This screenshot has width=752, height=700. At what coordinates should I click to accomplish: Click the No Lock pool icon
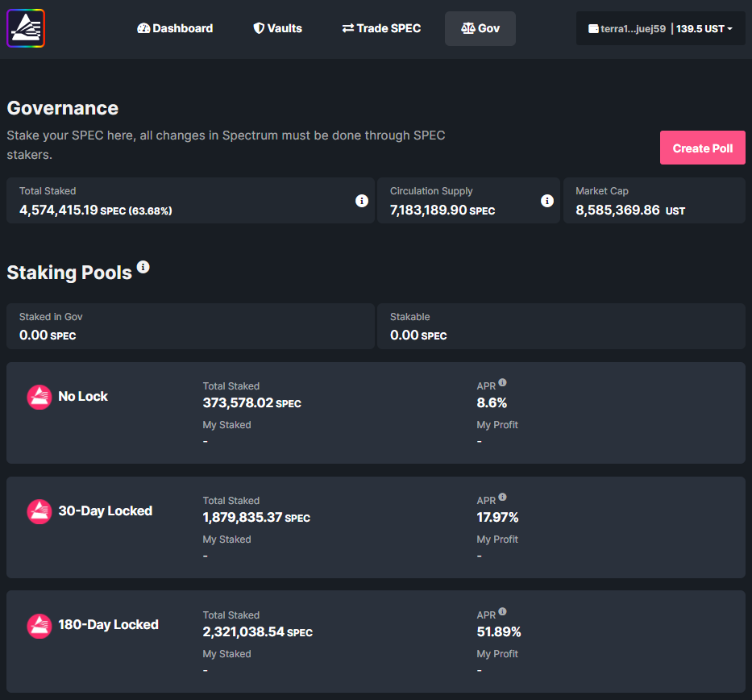click(39, 397)
